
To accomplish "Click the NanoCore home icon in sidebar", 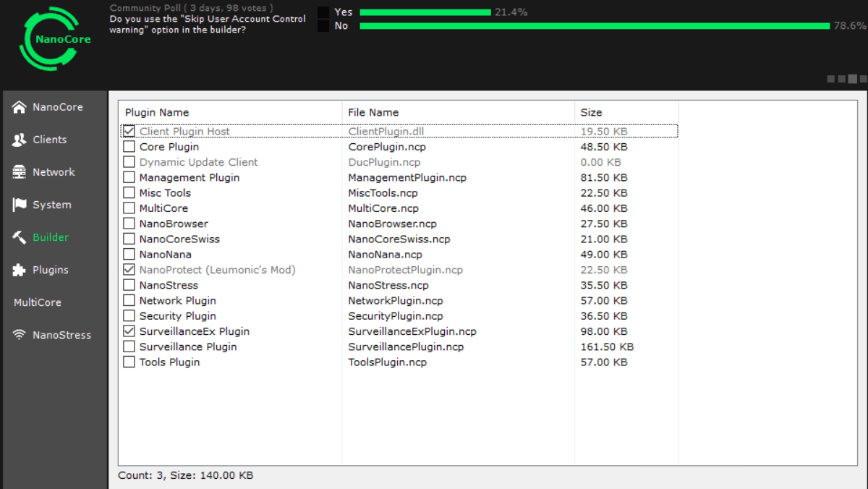I will pyautogui.click(x=20, y=107).
